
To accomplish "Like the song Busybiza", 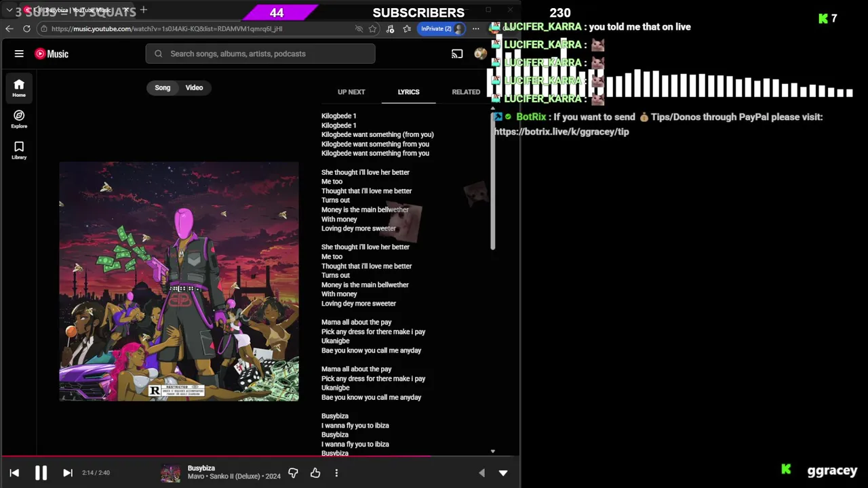I will 315,472.
